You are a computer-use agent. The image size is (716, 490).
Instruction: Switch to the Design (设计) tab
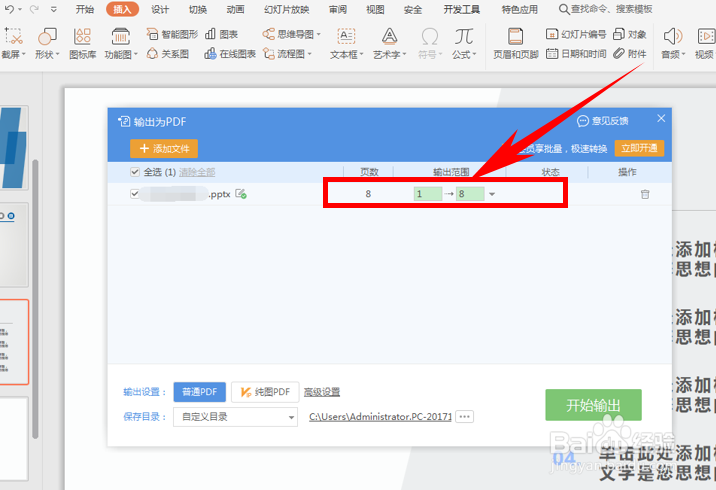tap(160, 9)
